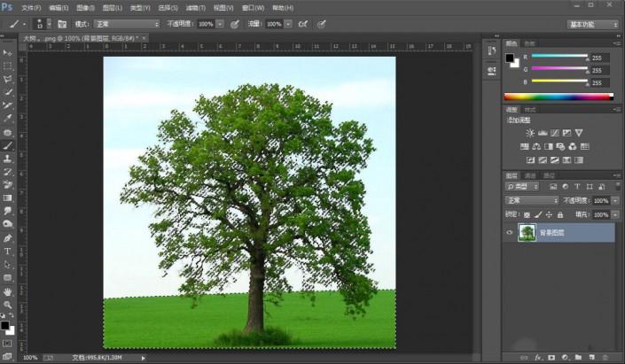Select the Zoom magnifier tool

8,304
